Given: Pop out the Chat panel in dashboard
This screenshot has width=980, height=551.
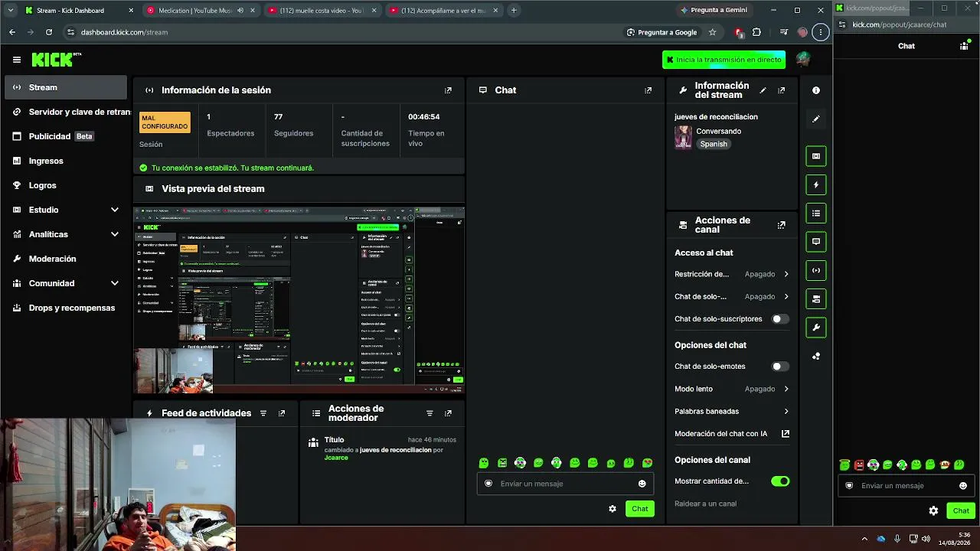Looking at the screenshot, I should tap(648, 90).
